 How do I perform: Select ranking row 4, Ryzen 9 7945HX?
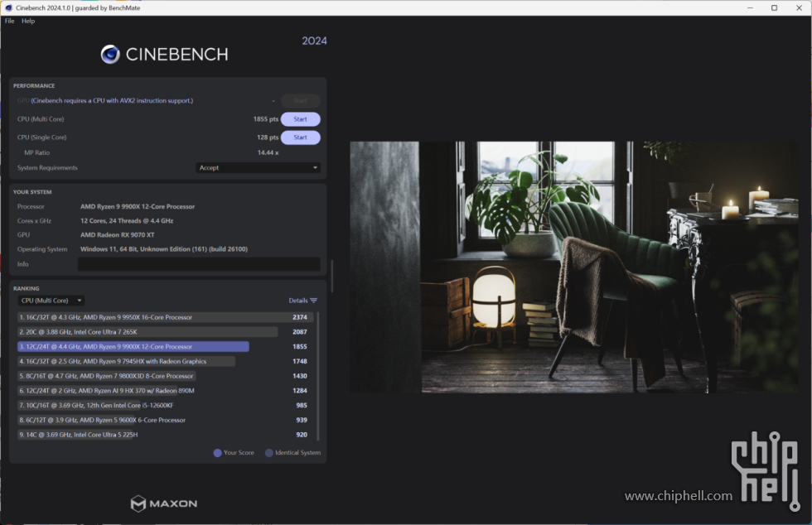(x=163, y=361)
